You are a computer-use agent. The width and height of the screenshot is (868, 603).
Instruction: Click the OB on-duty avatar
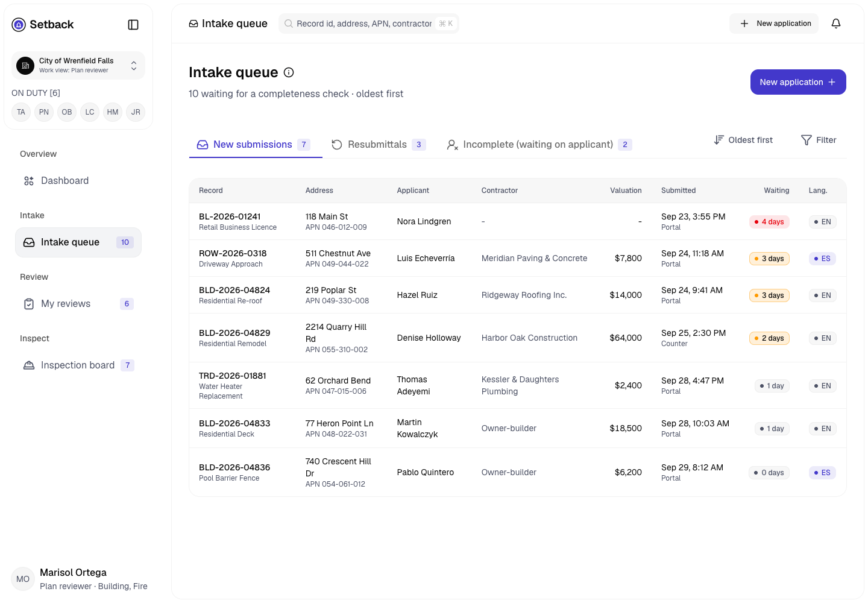67,112
